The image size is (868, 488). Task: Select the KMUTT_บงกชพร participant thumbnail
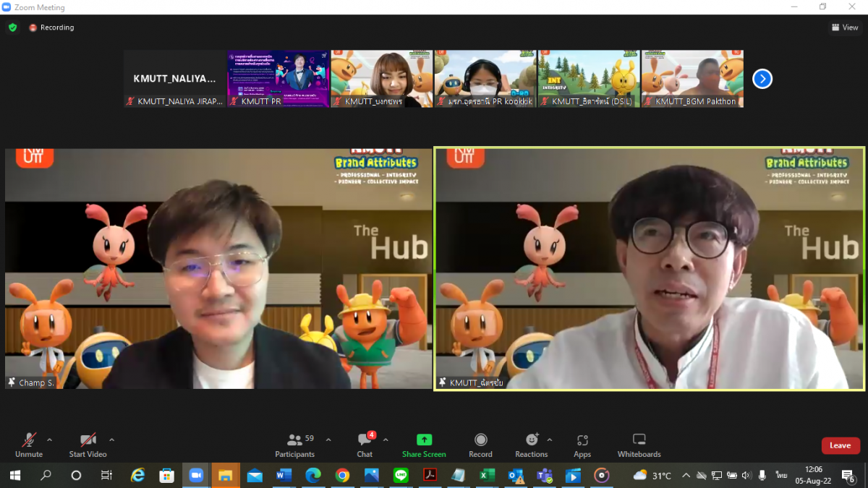pyautogui.click(x=382, y=79)
